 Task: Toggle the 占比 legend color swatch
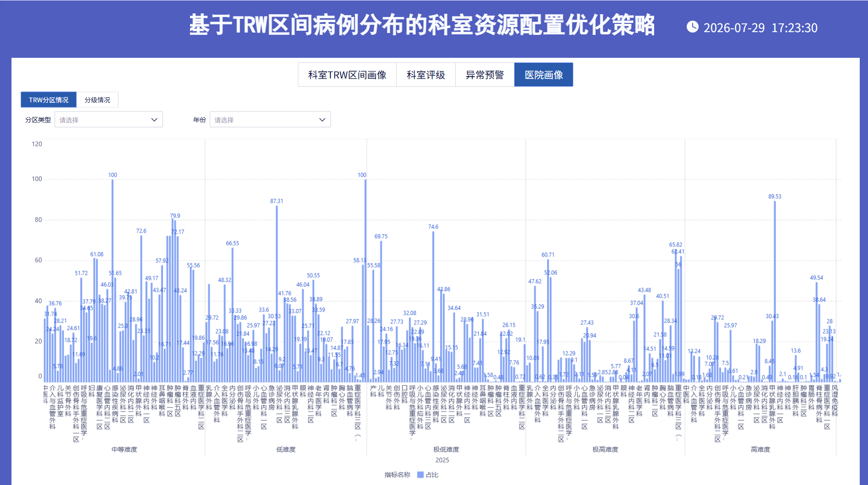coord(420,475)
